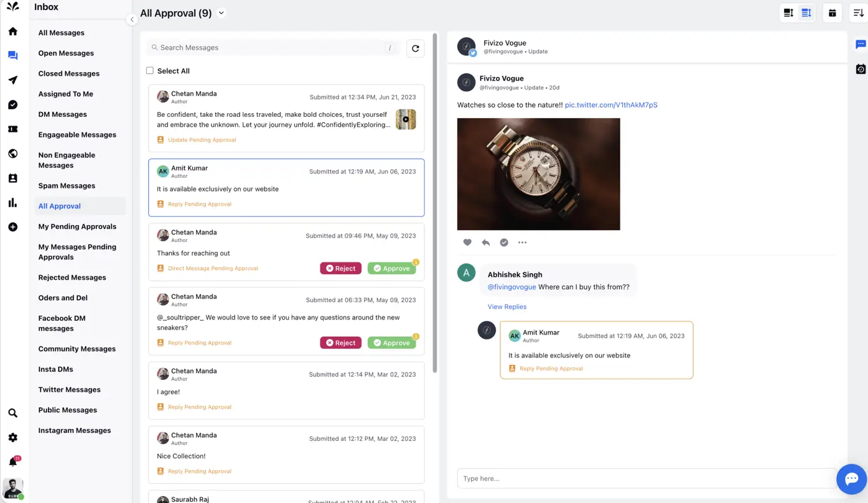This screenshot has width=868, height=503.
Task: Switch to the first list layout view icon
Action: (788, 13)
